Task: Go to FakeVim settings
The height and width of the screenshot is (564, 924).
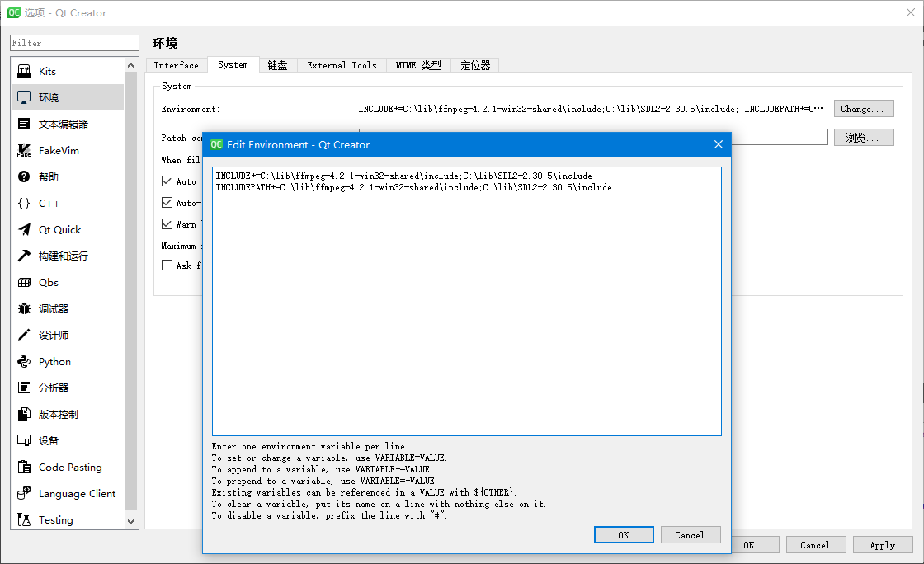Action: (x=68, y=151)
